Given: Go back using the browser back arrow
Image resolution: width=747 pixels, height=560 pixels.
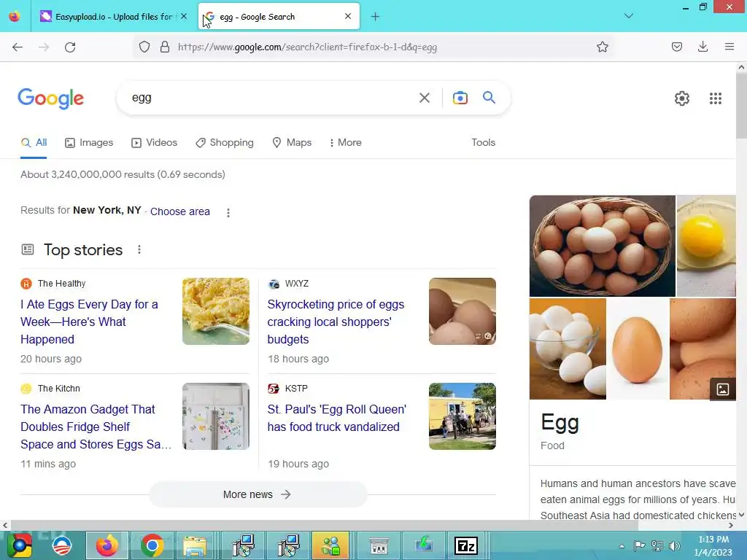Looking at the screenshot, I should click(x=18, y=47).
